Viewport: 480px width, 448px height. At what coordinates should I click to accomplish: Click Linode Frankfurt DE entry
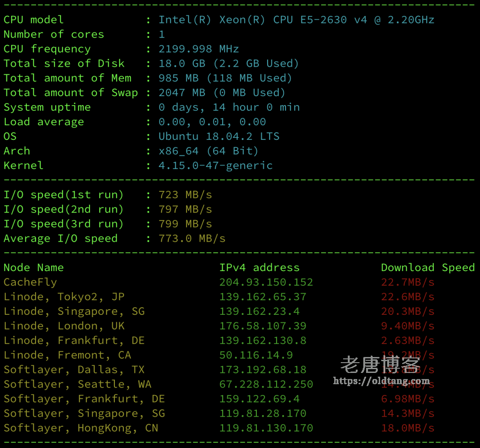[x=74, y=341]
